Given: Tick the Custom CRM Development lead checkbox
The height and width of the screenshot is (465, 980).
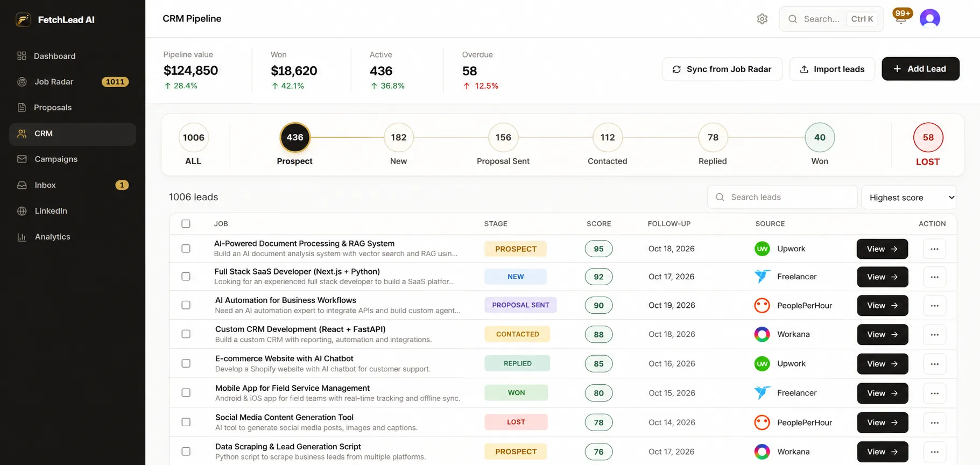Looking at the screenshot, I should 186,334.
